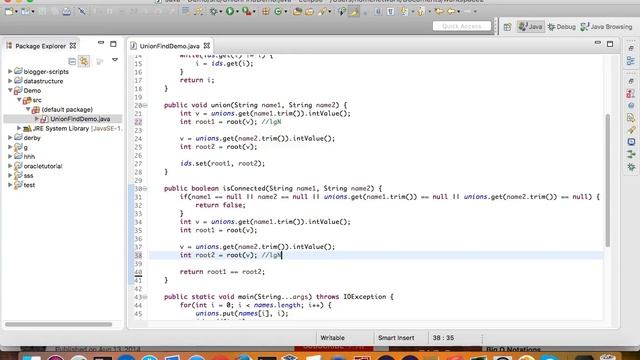Open the Run configurations dropdown arrow

click(x=237, y=12)
